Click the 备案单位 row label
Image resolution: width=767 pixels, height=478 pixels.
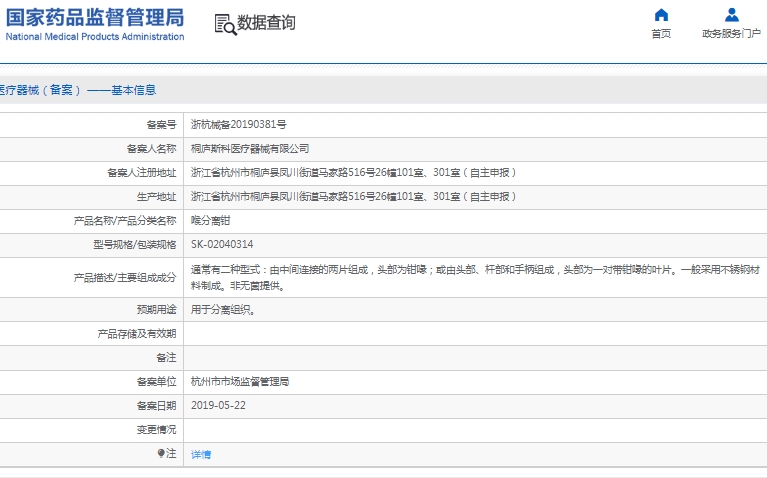157,382
